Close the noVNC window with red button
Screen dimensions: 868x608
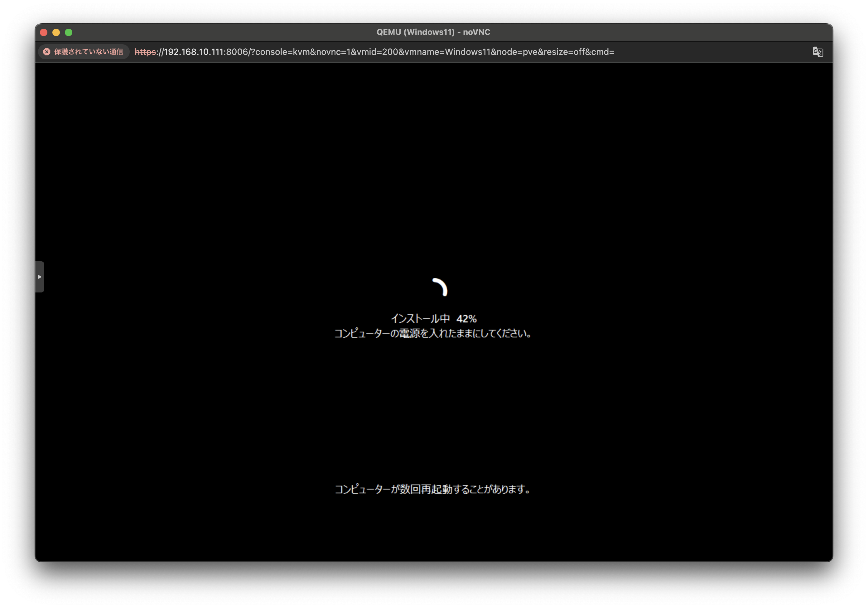(44, 32)
